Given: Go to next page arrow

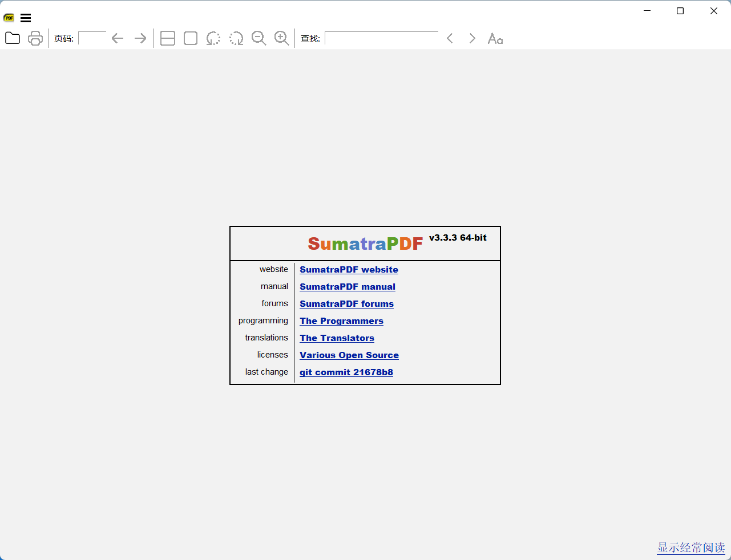Looking at the screenshot, I should pos(140,38).
